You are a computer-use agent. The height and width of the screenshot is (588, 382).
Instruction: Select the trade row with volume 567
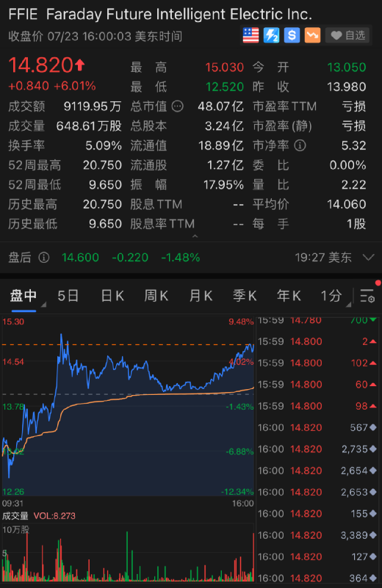point(317,427)
